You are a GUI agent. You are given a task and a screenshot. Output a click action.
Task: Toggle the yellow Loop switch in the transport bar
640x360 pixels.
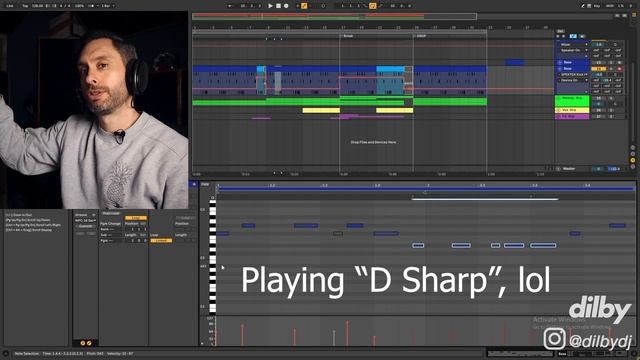click(372, 6)
